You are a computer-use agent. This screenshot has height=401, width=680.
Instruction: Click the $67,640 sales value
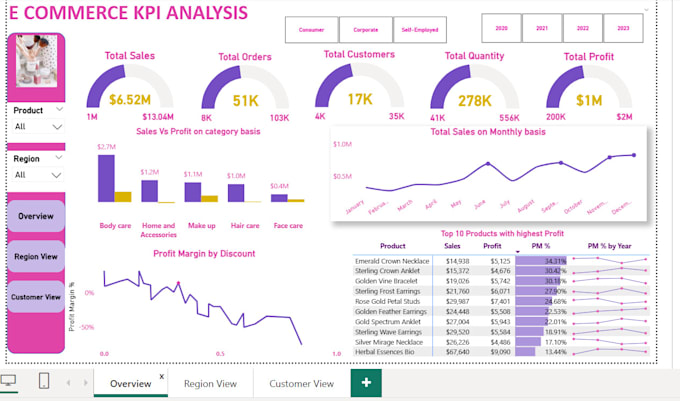458,352
